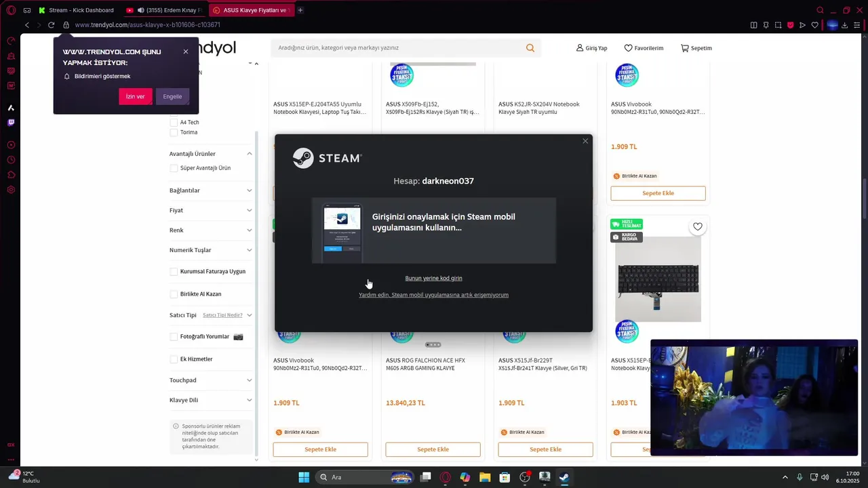Click Satıcı Tipi Nedir? link
The width and height of the screenshot is (868, 488).
click(222, 315)
